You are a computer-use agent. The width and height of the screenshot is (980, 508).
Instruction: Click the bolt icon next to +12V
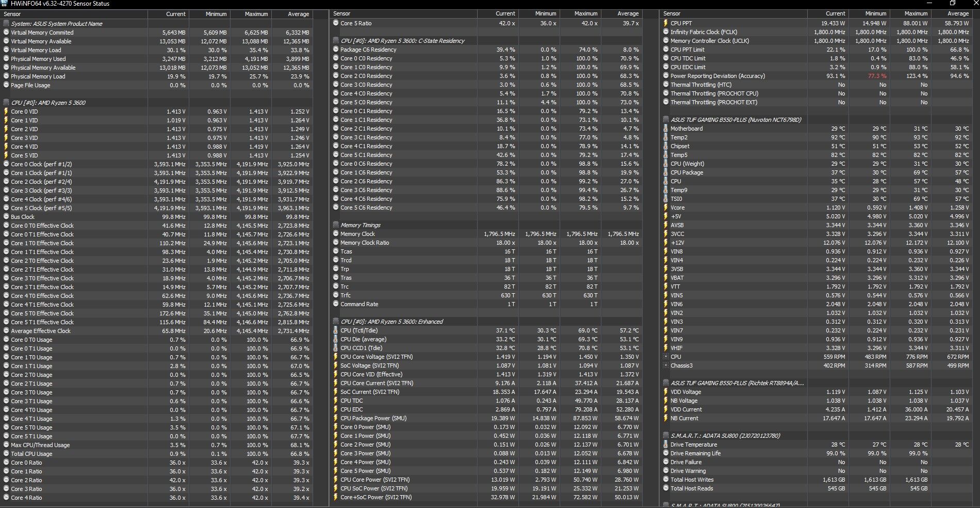666,243
